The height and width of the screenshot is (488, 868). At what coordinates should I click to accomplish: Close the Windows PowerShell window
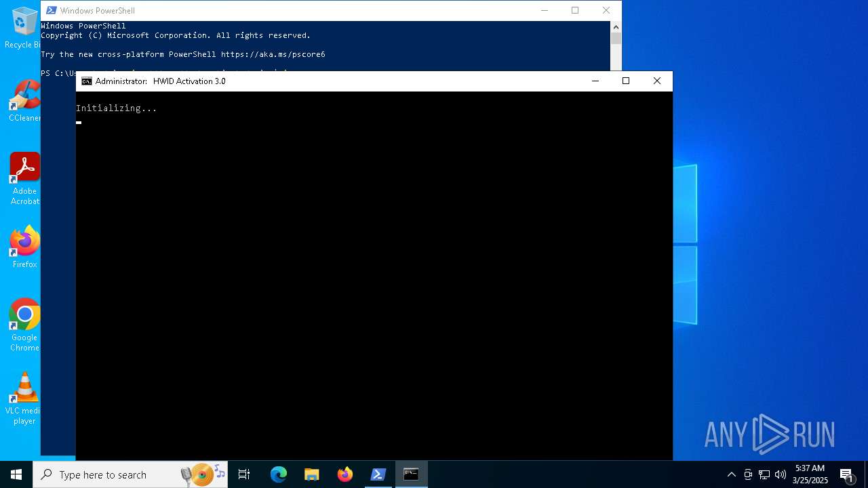(606, 10)
